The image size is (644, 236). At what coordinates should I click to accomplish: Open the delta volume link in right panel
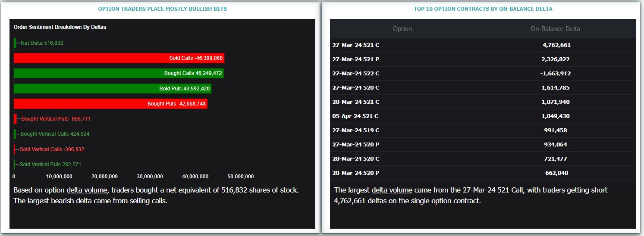pos(392,190)
